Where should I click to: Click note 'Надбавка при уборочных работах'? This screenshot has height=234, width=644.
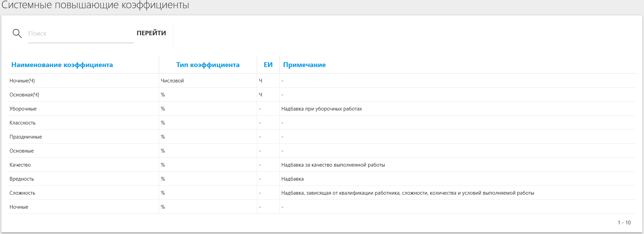point(321,109)
